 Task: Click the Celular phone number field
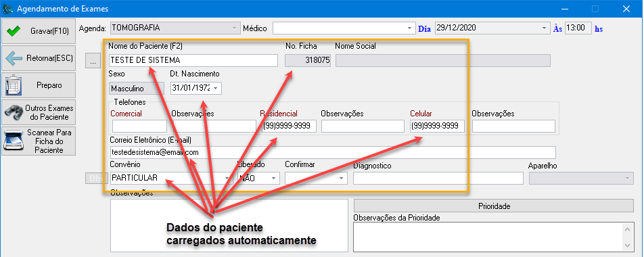(437, 126)
